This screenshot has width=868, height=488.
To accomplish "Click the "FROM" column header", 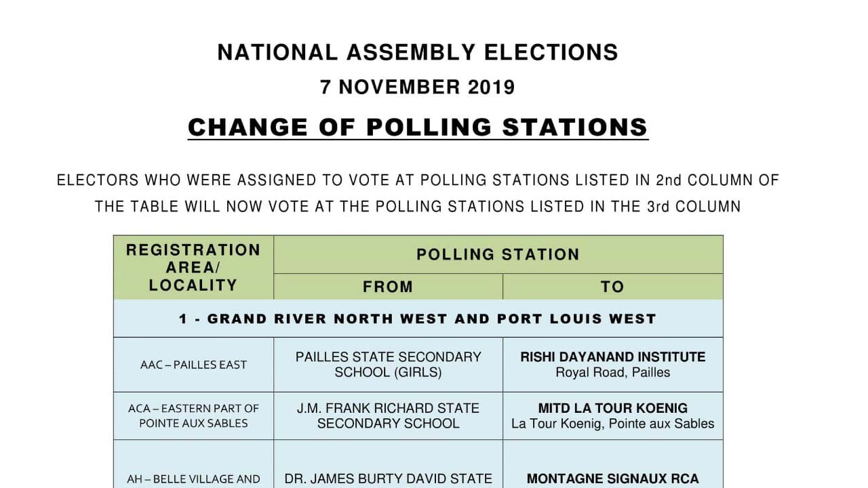I will pyautogui.click(x=388, y=287).
